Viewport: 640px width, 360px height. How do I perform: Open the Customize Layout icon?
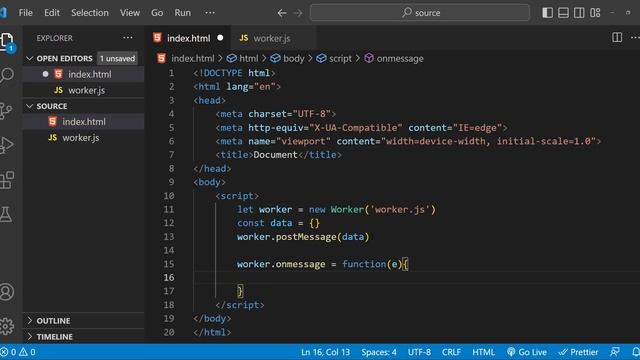click(595, 13)
